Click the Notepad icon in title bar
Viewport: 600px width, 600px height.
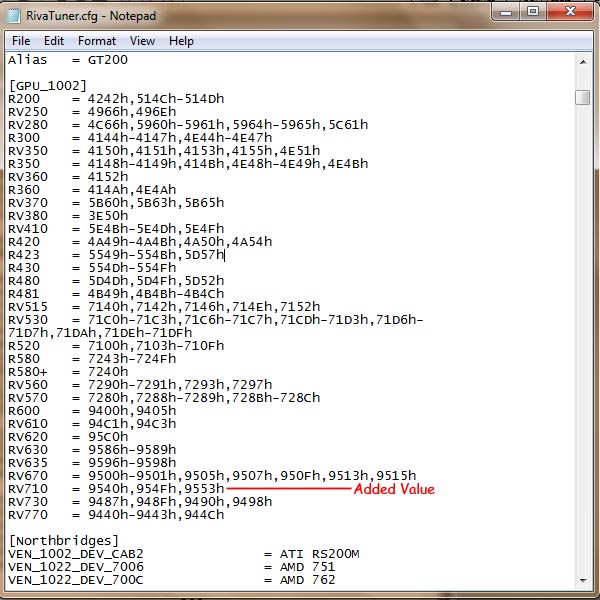click(14, 16)
